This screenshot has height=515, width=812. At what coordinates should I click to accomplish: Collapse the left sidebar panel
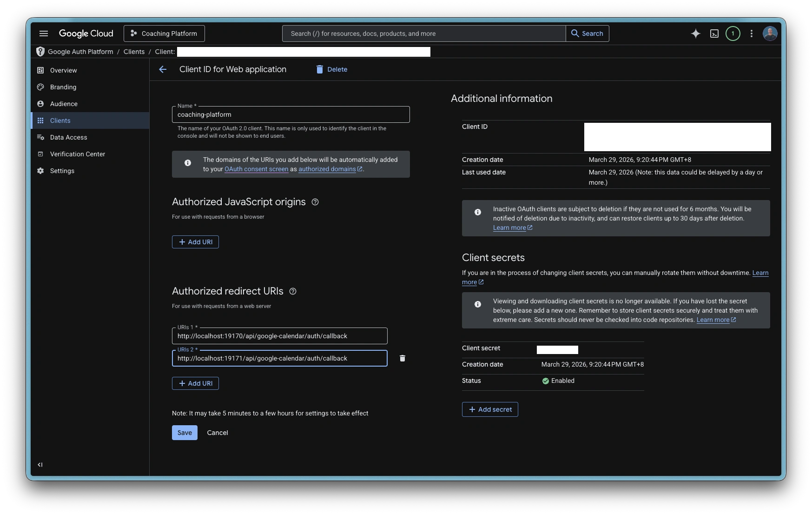click(x=40, y=464)
